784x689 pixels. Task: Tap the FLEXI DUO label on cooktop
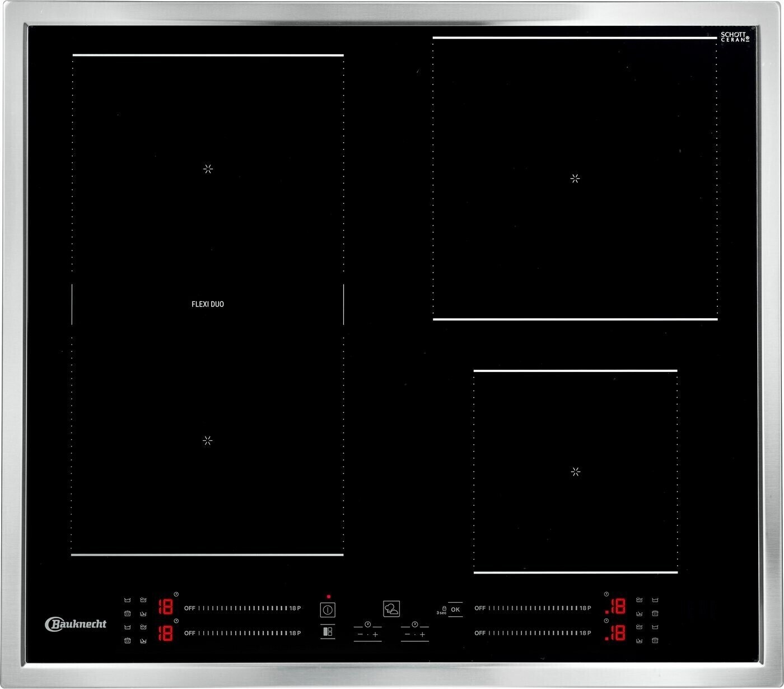pos(208,304)
